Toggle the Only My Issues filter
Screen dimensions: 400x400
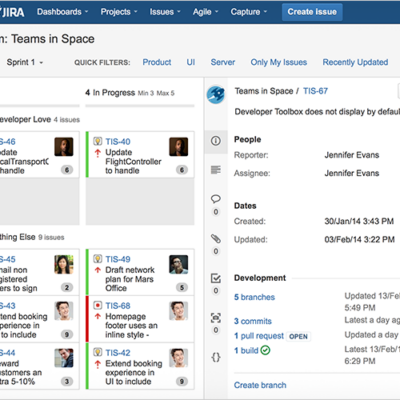pyautogui.click(x=279, y=62)
